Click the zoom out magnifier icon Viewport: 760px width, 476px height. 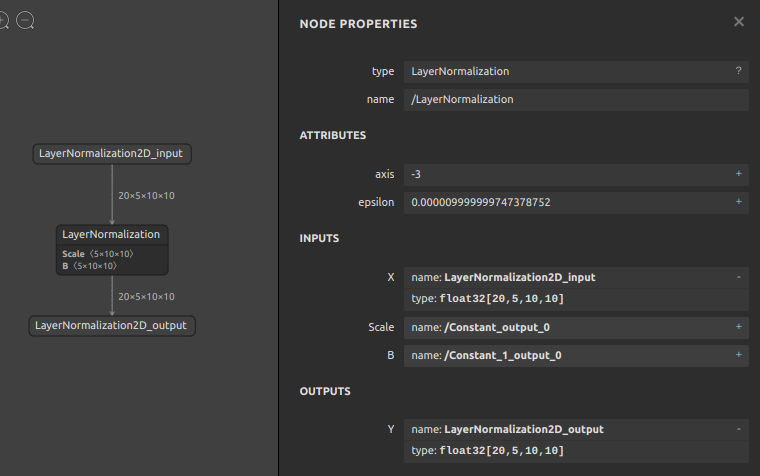[25, 20]
